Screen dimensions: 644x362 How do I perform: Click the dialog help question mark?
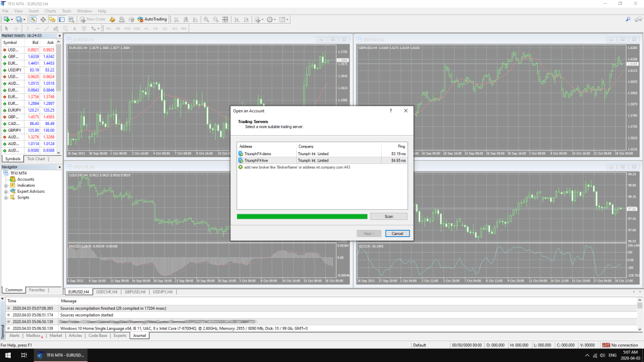click(391, 111)
